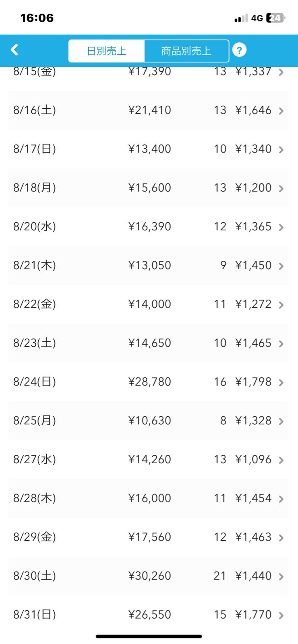Open the help question mark icon

click(x=239, y=50)
